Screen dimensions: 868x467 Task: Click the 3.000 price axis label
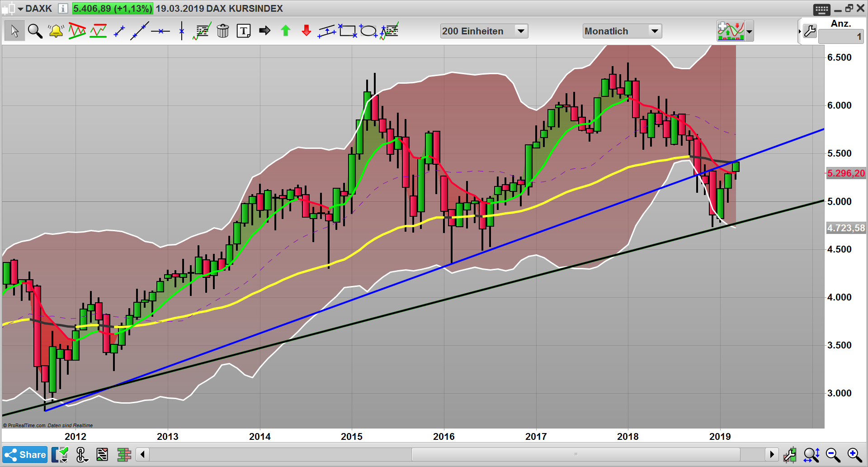pyautogui.click(x=840, y=393)
